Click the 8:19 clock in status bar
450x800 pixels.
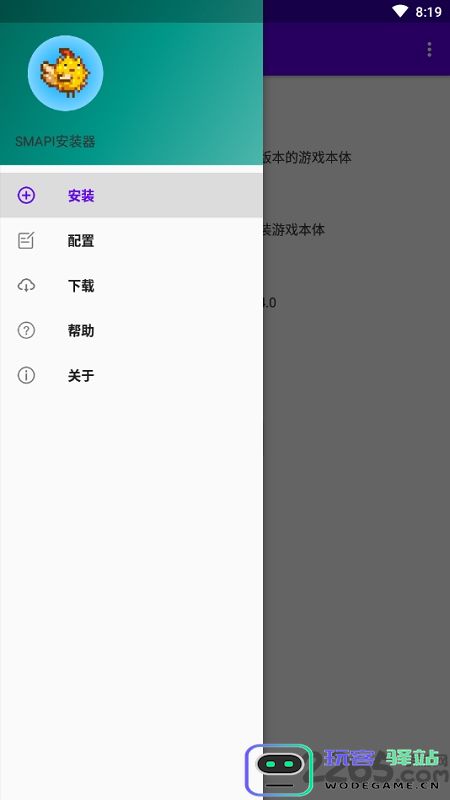428,12
